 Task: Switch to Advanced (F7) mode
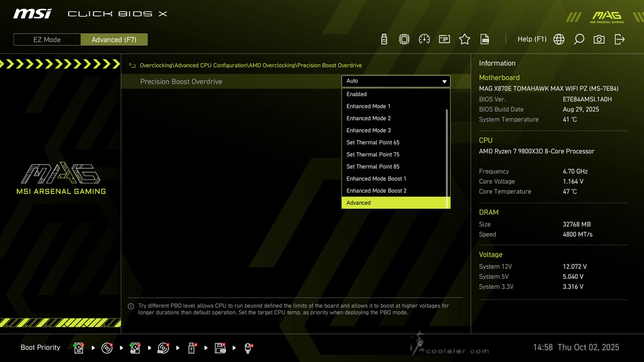point(114,40)
